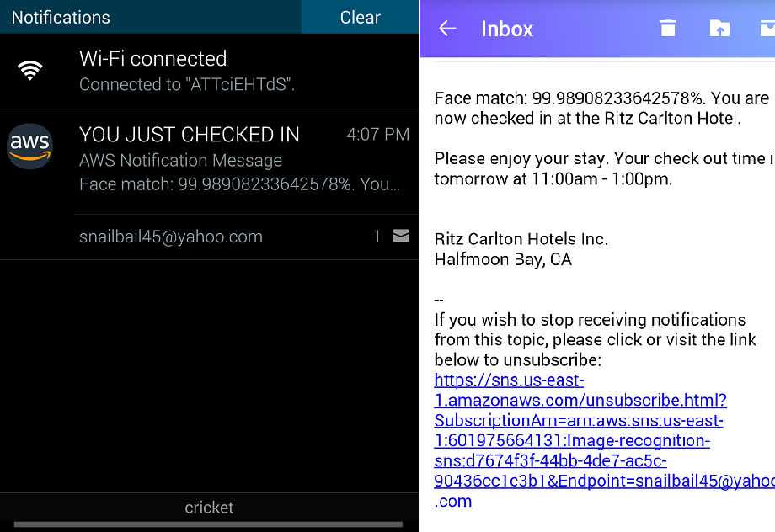Tap the Notifications header title

61,18
